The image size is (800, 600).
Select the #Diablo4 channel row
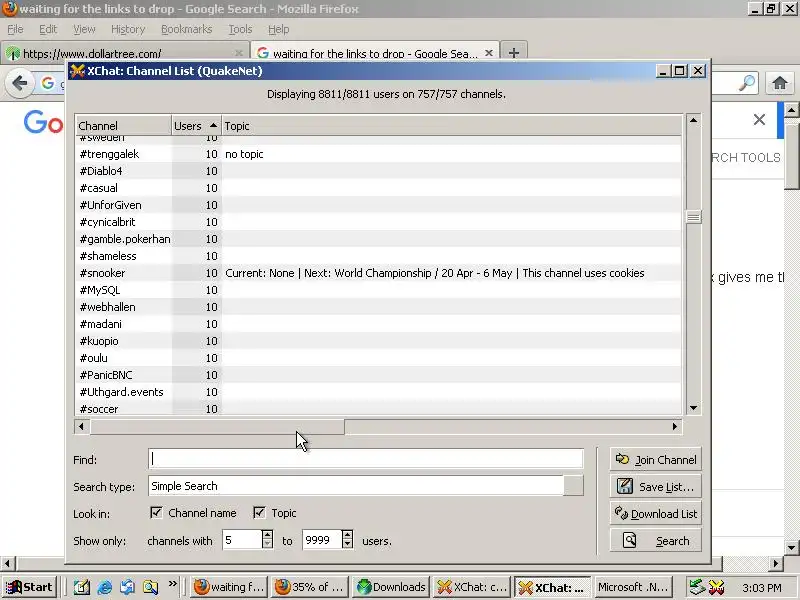click(378, 171)
